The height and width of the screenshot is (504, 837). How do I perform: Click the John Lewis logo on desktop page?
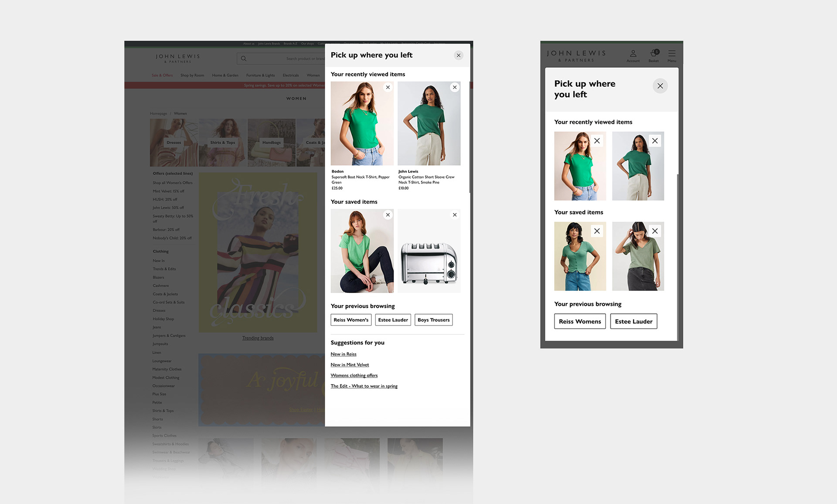click(178, 58)
